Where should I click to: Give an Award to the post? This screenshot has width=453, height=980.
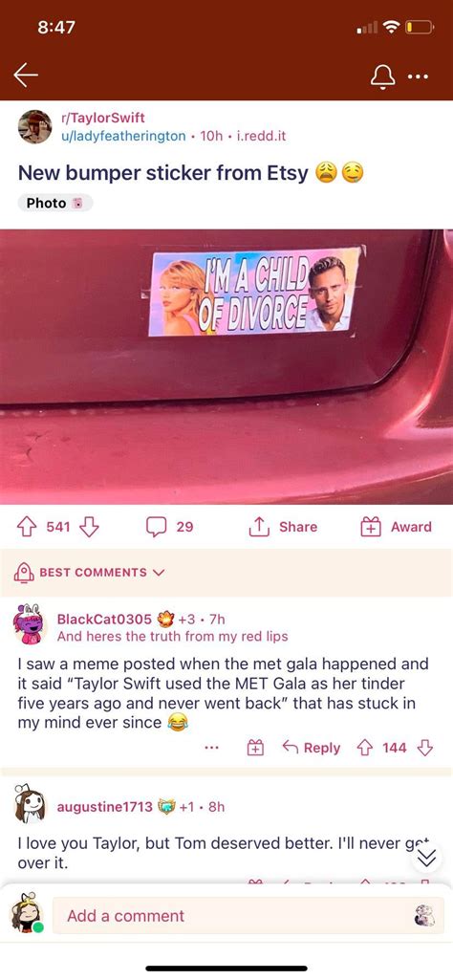point(396,527)
